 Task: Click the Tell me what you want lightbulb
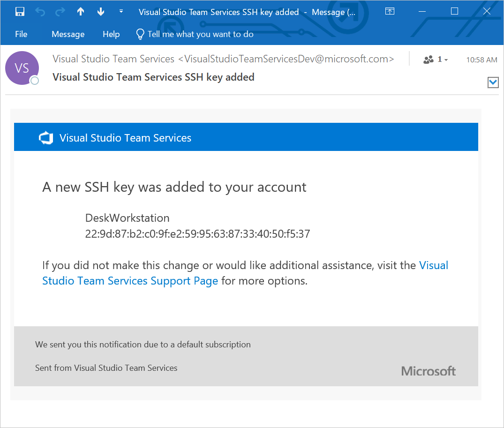[140, 34]
